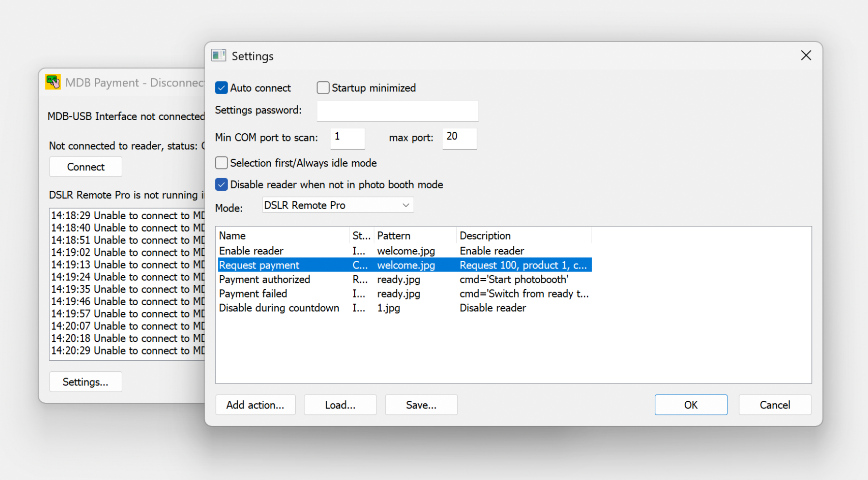Select the Payment authorized row
Image resolution: width=868 pixels, height=480 pixels.
coord(264,280)
